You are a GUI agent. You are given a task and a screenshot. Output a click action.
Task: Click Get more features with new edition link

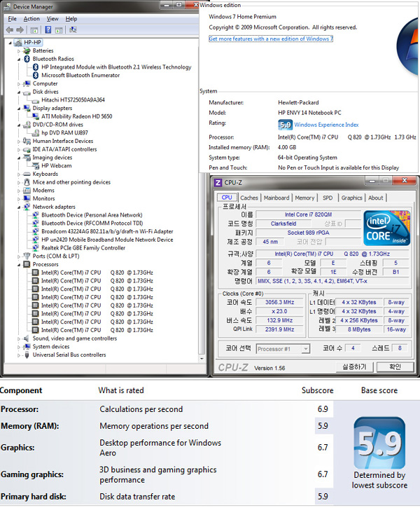click(x=271, y=39)
